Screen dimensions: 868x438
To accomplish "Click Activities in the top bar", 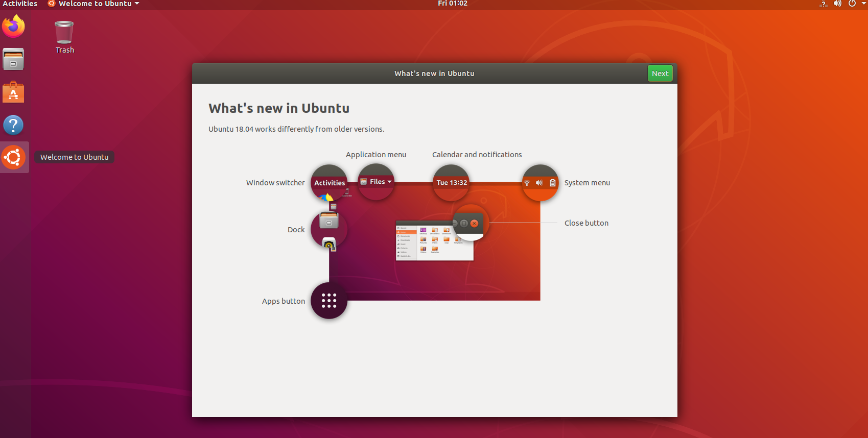I will [20, 4].
